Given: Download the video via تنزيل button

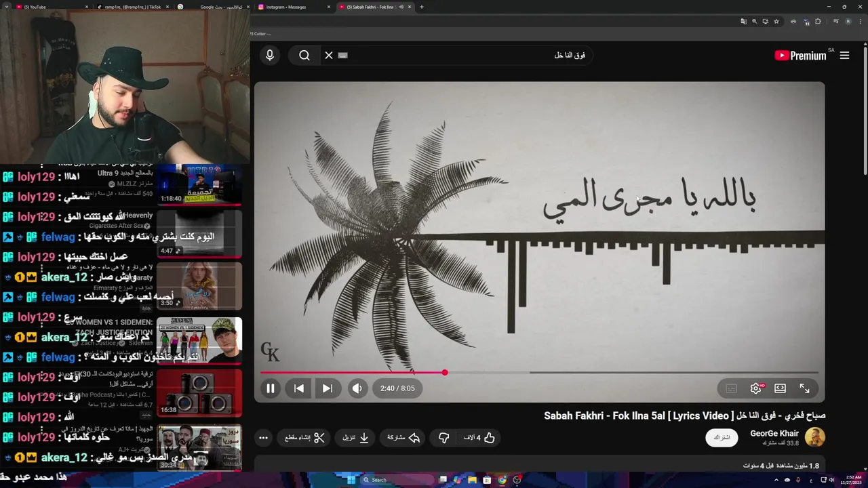Looking at the screenshot, I should point(356,438).
